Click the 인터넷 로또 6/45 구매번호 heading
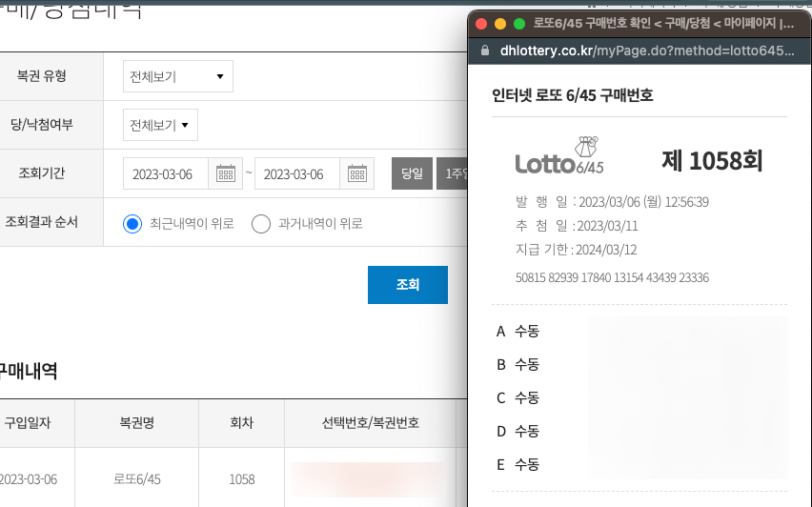The image size is (812, 507). [572, 95]
